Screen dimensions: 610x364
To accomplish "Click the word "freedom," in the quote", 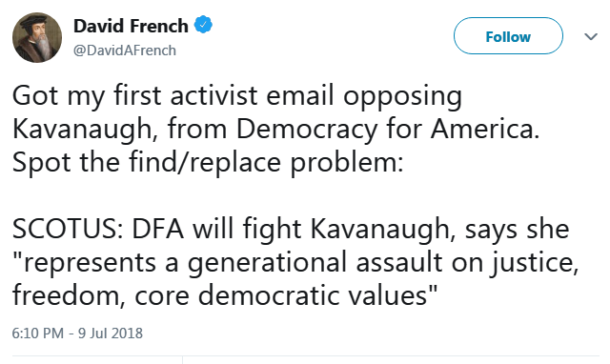I will (x=69, y=295).
